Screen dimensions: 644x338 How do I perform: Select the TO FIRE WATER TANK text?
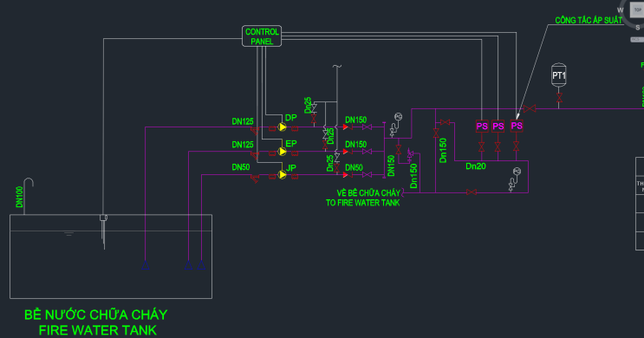[362, 203]
